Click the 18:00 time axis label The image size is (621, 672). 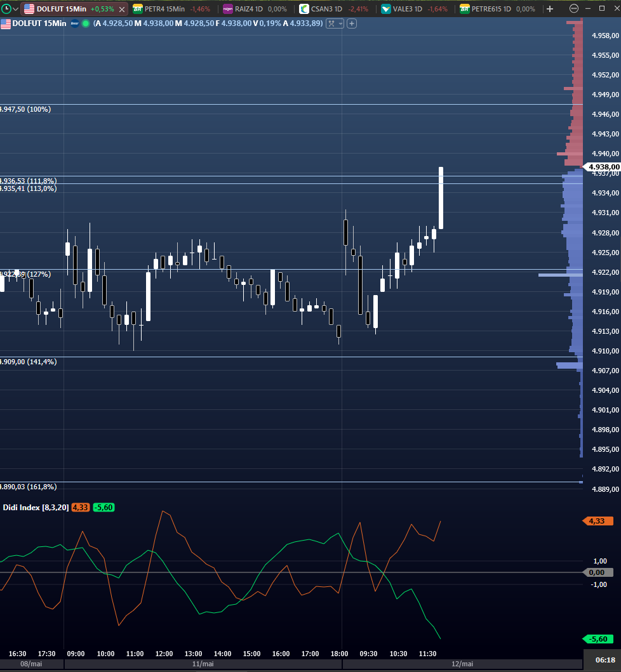339,654
